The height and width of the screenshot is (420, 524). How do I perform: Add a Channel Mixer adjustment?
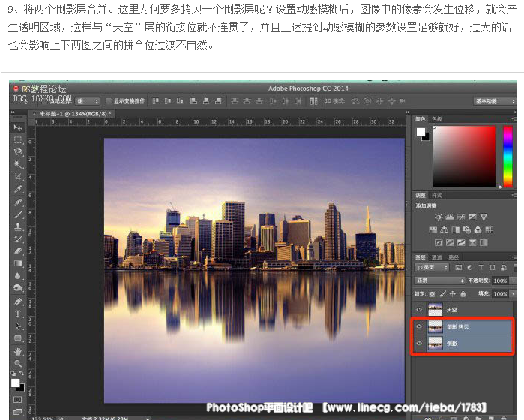478,229
